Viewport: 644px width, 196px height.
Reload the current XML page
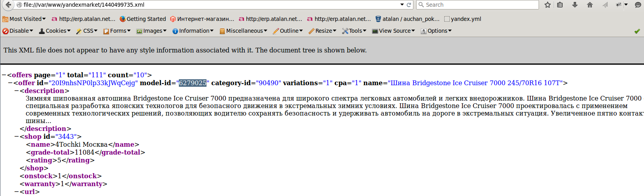point(409,5)
